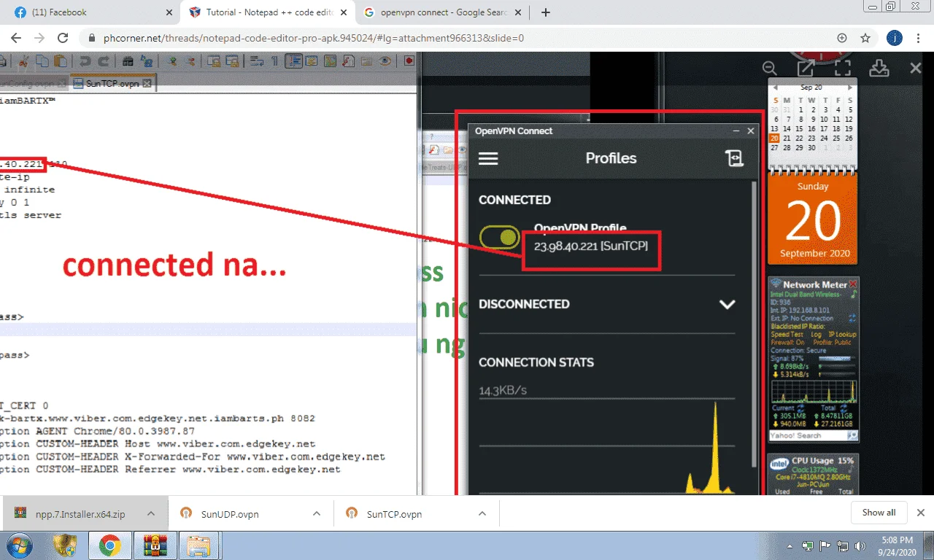Close the SunTCP.ovpn tab in Notepad++
Screen dimensions: 934x560
pyautogui.click(x=147, y=83)
